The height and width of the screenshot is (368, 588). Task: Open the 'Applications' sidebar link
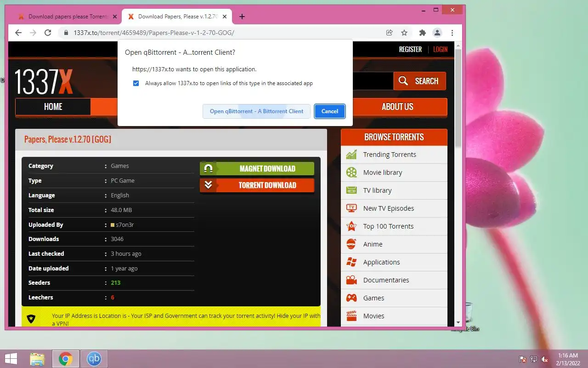point(381,262)
